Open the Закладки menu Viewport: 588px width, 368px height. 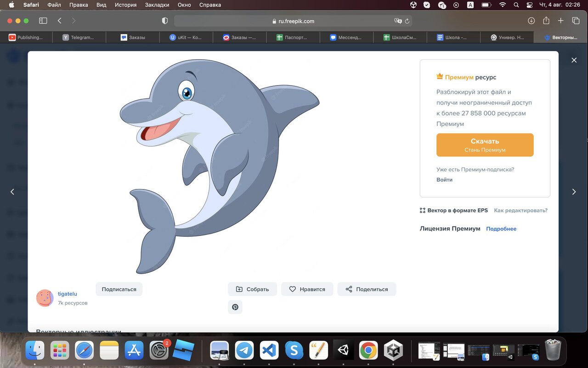tap(157, 5)
